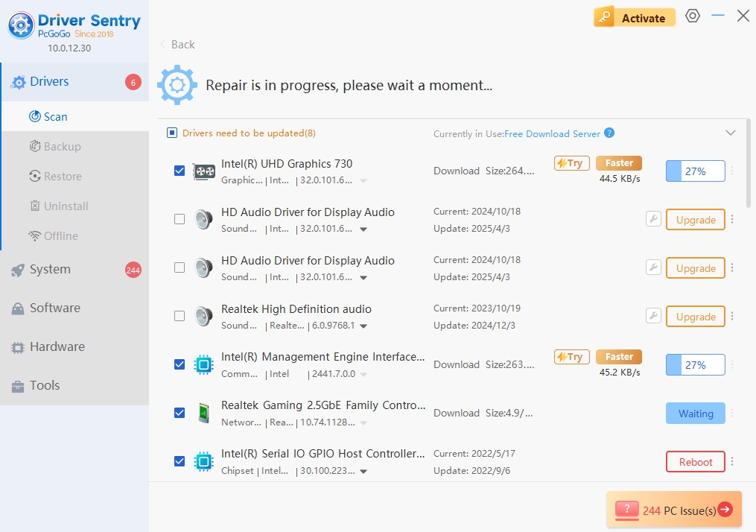The image size is (756, 532).
Task: Click the wrench icon for second HD Audio Driver
Action: tap(653, 267)
